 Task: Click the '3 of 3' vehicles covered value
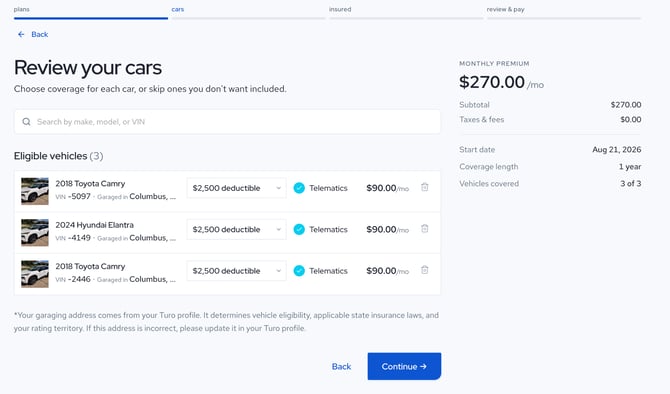pos(631,183)
